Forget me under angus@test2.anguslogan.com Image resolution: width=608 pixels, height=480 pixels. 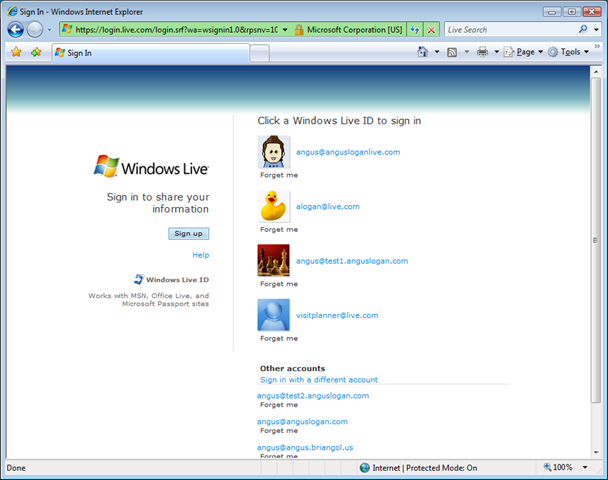pos(279,404)
